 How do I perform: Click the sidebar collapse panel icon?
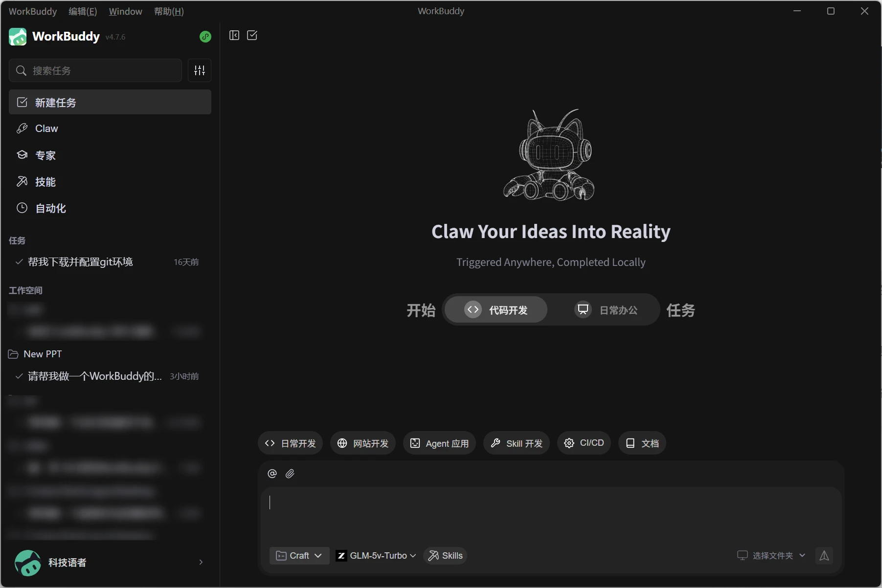pyautogui.click(x=234, y=35)
